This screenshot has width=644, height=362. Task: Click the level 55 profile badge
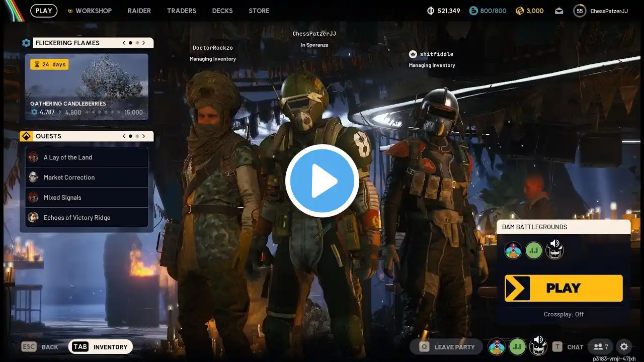click(580, 11)
